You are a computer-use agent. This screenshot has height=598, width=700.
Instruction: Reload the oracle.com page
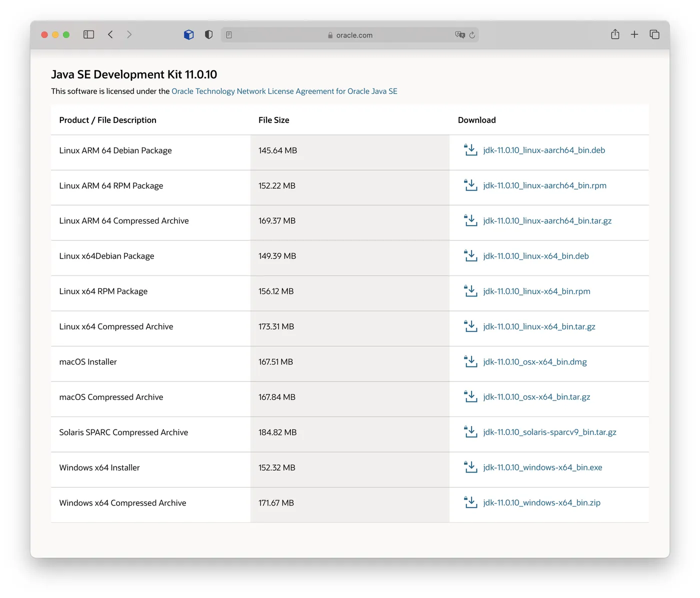click(x=472, y=35)
